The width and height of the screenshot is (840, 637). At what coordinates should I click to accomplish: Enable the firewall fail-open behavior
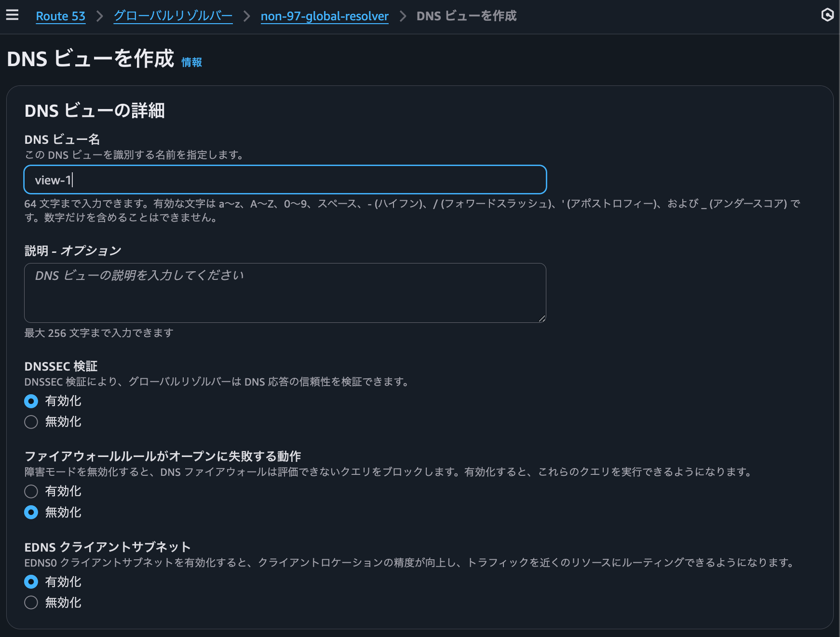31,491
